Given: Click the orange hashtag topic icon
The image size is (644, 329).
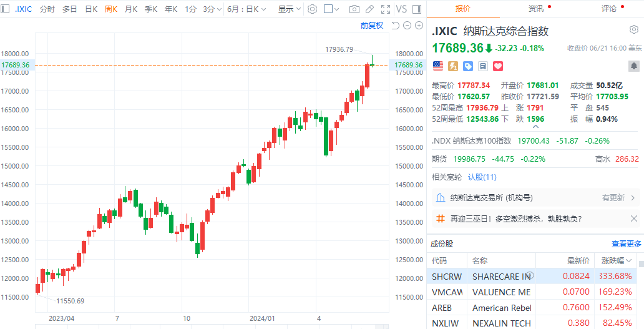Looking at the screenshot, I should (441, 219).
